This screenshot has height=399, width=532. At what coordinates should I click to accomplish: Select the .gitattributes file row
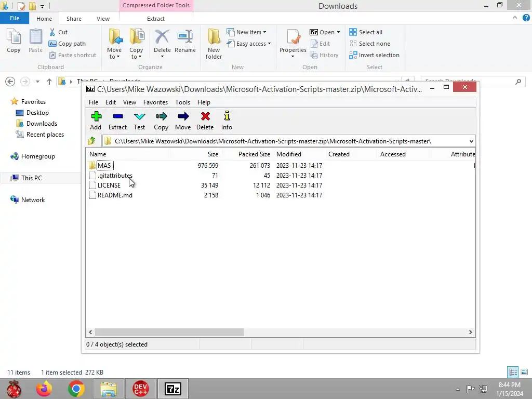click(115, 176)
